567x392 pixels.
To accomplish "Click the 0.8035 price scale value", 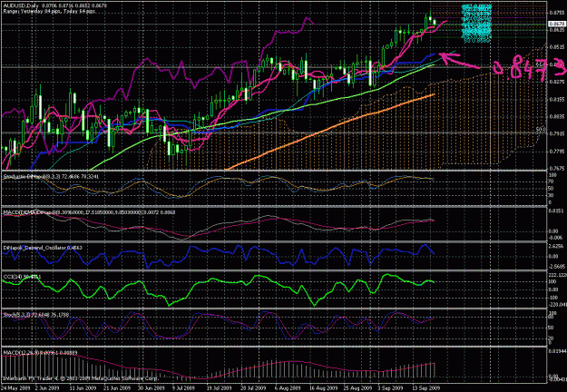I will click(557, 117).
